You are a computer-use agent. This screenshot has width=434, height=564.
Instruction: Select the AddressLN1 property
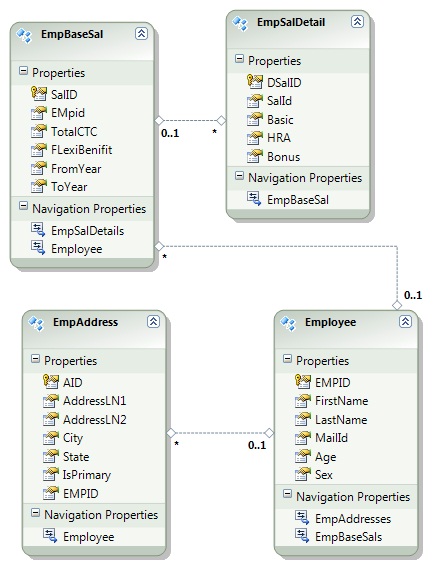pyautogui.click(x=95, y=401)
